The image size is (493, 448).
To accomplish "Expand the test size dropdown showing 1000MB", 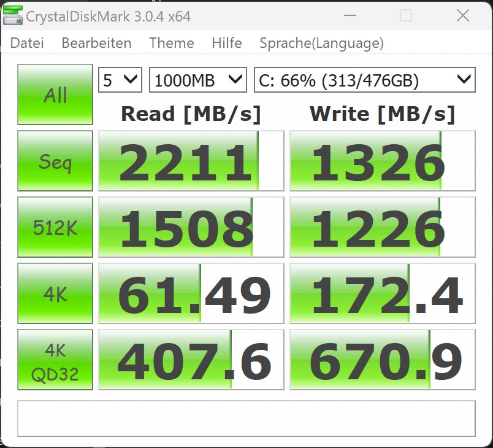I will 198,80.
